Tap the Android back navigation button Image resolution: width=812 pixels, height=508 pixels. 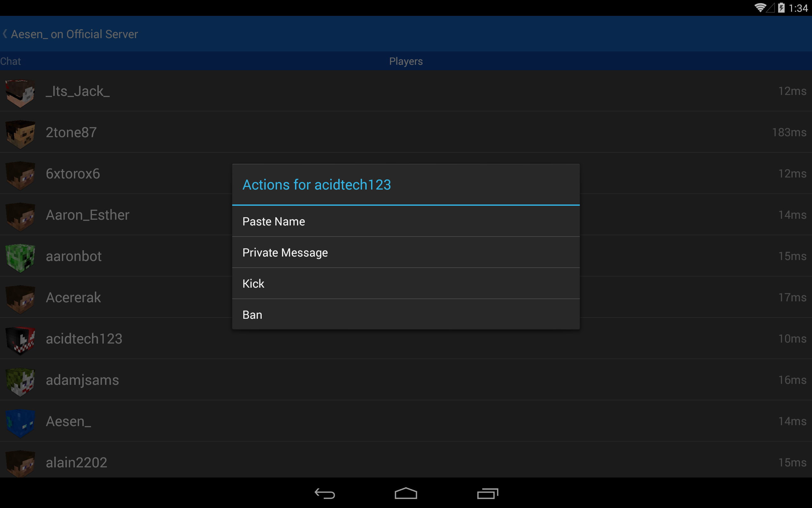point(324,493)
